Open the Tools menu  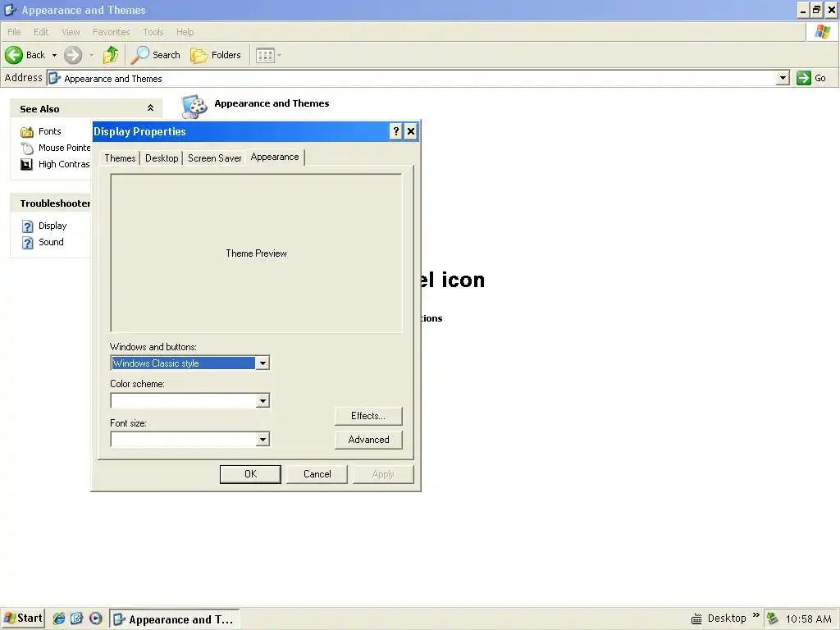(153, 32)
